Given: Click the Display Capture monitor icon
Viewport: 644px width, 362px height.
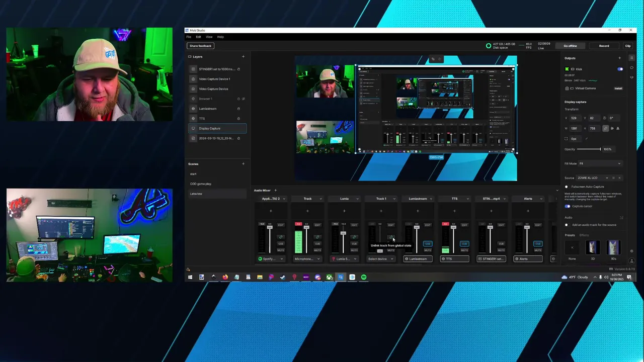Looking at the screenshot, I should pyautogui.click(x=193, y=128).
